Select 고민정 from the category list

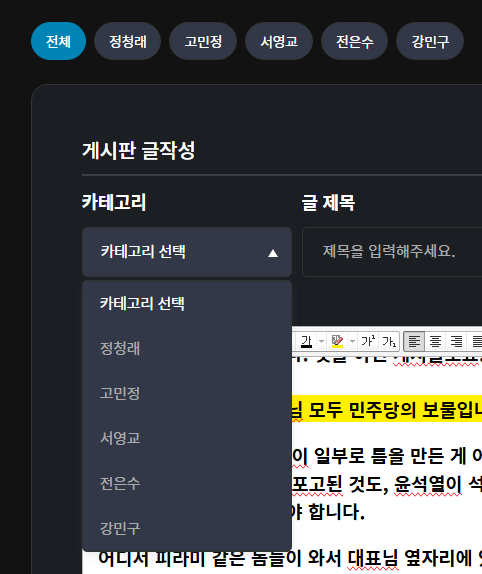click(187, 393)
